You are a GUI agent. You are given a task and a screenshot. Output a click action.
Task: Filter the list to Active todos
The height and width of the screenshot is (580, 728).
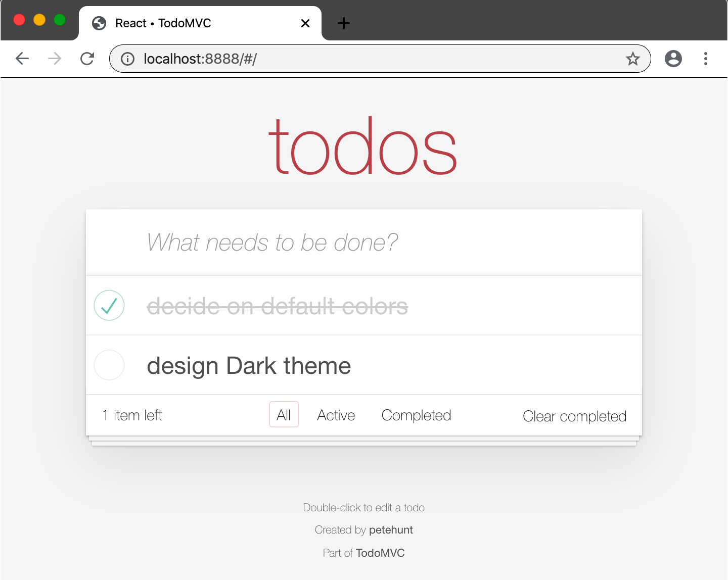336,415
